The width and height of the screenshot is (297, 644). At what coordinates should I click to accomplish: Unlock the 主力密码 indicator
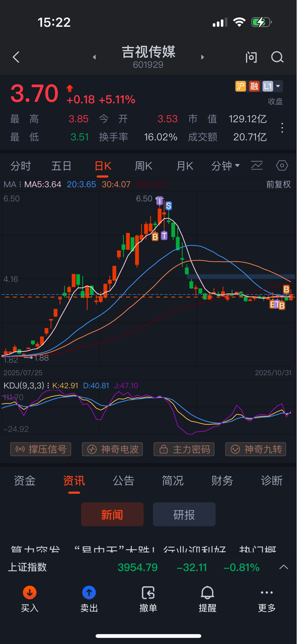(x=184, y=449)
